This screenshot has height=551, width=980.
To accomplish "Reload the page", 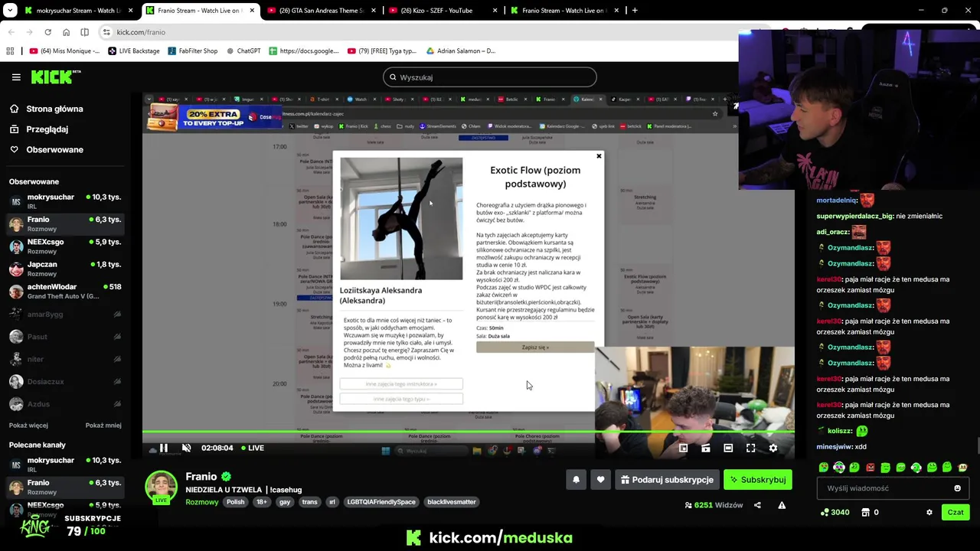I will coord(47,32).
